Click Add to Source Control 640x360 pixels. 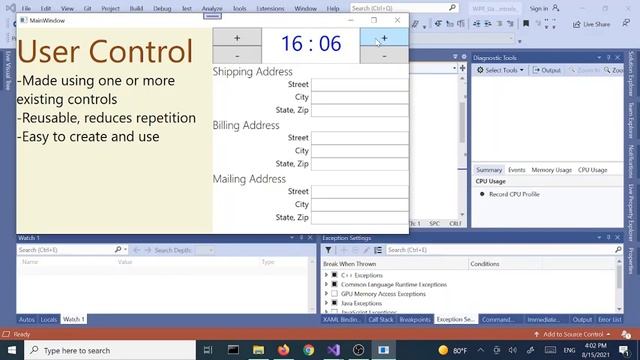(573, 334)
